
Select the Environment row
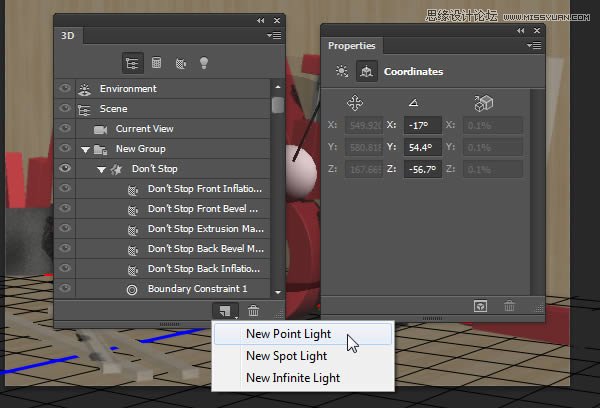tap(162, 89)
